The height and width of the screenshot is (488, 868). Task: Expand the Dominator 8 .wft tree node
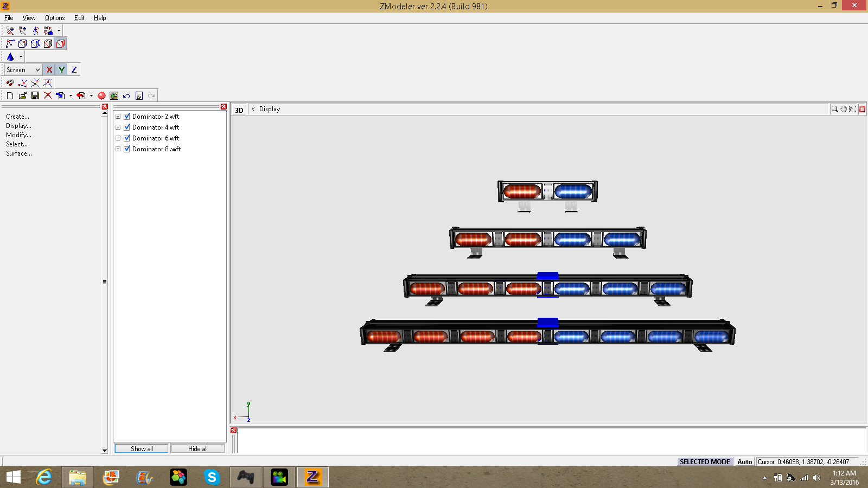pos(118,149)
